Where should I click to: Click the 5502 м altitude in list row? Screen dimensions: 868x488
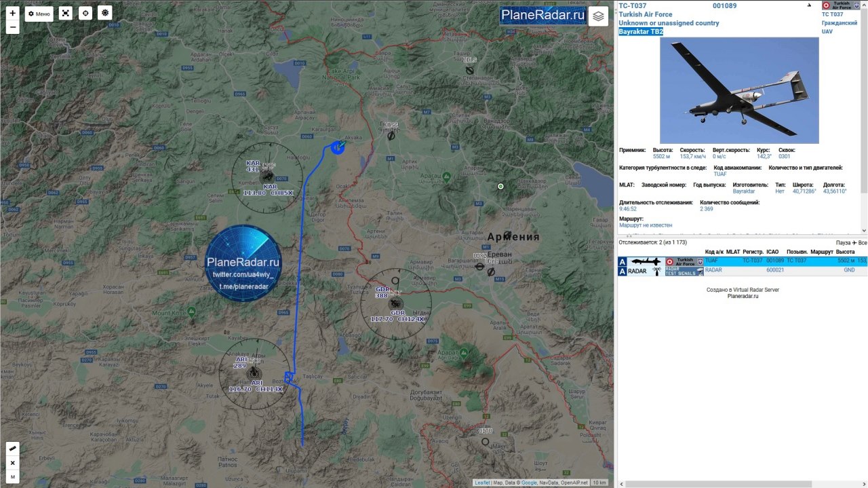846,261
